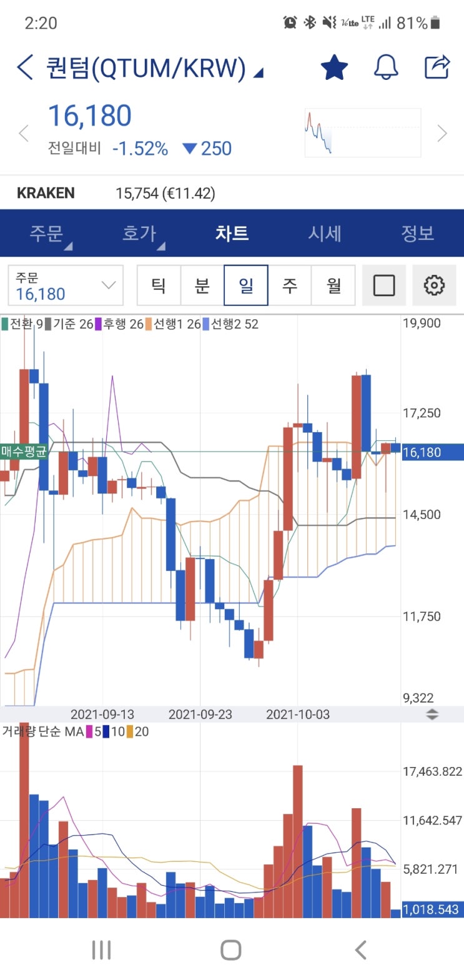
Task: Tap the 매수평균 price line label
Action: pyautogui.click(x=24, y=451)
